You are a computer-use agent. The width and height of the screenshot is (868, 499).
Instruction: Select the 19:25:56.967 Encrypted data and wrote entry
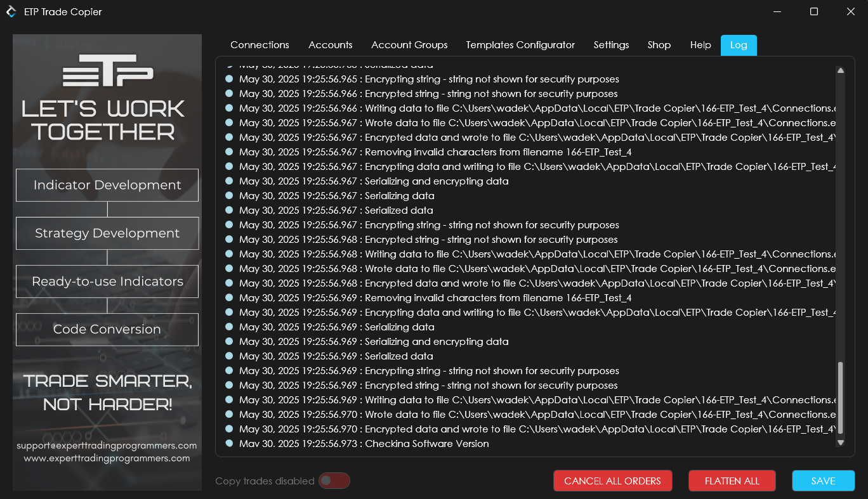[x=530, y=138]
